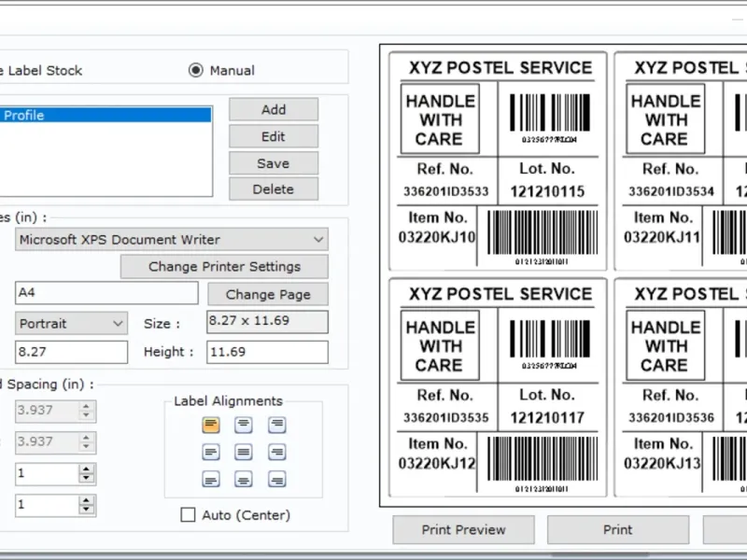Viewport: 747px width, 560px height.
Task: Select the highlighted Profile list item
Action: coord(106,115)
